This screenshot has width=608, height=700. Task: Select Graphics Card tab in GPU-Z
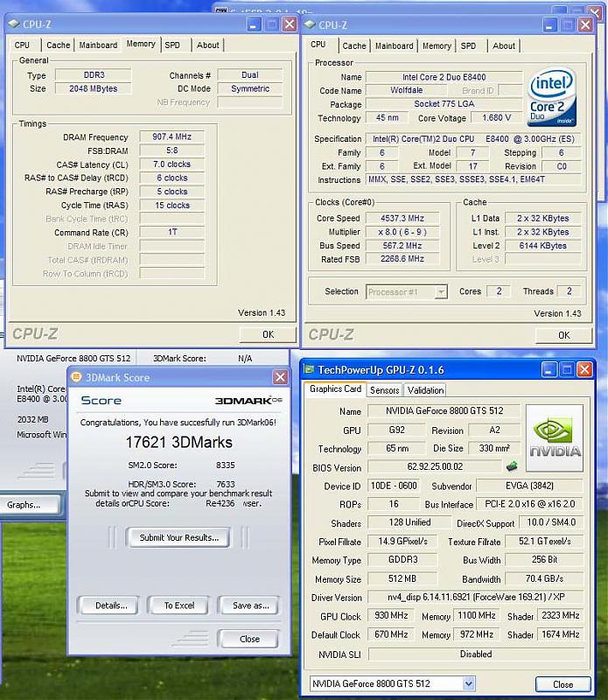(335, 388)
